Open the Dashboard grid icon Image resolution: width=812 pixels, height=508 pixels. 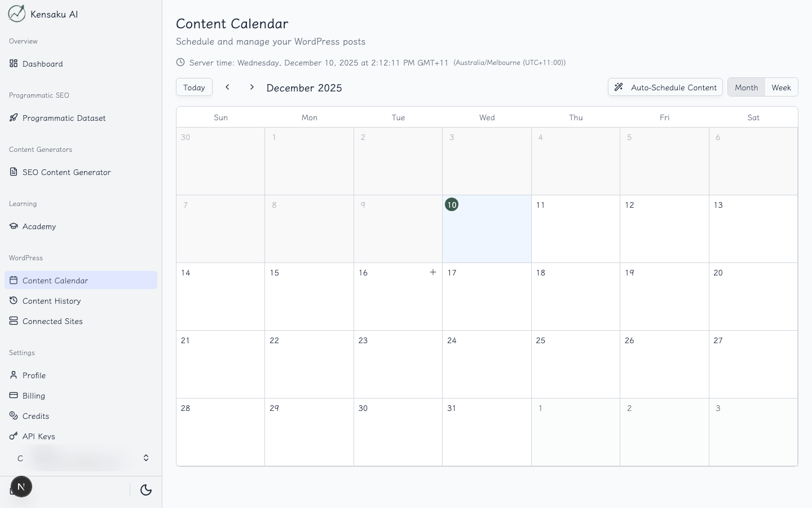[x=14, y=63]
